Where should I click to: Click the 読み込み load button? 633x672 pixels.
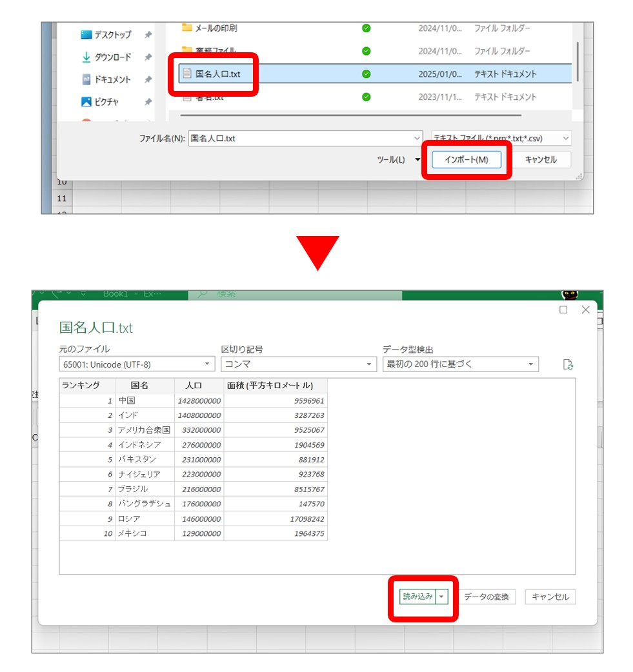417,597
